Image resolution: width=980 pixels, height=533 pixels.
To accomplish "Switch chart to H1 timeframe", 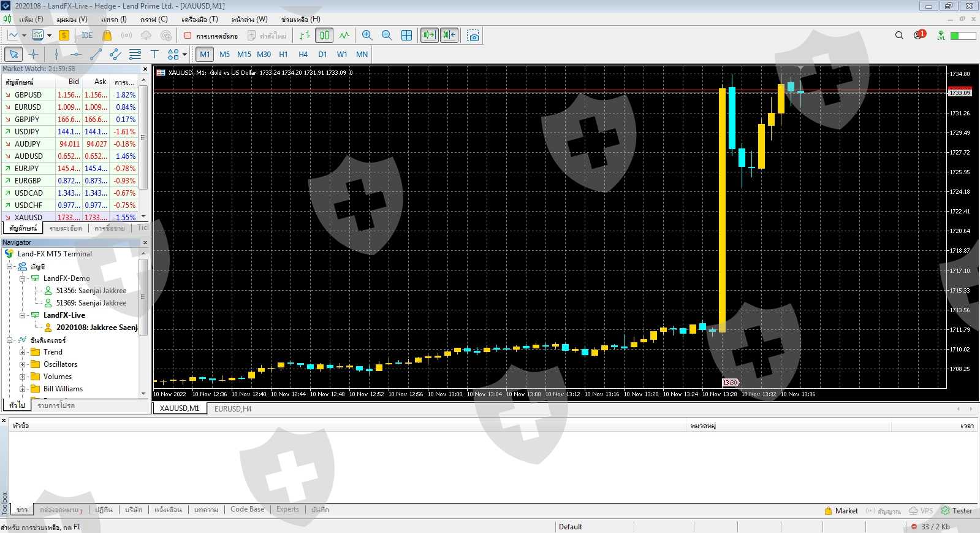I will (x=283, y=55).
